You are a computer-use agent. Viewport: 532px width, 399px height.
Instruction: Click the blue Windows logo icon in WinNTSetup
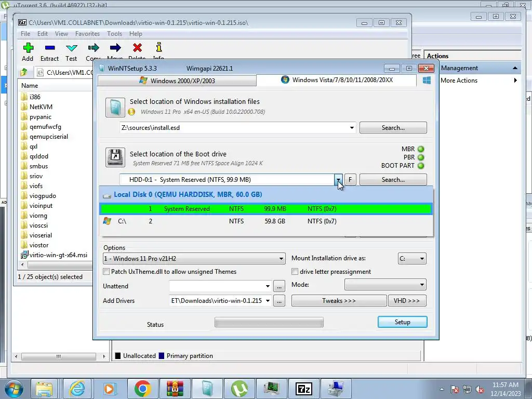click(427, 81)
